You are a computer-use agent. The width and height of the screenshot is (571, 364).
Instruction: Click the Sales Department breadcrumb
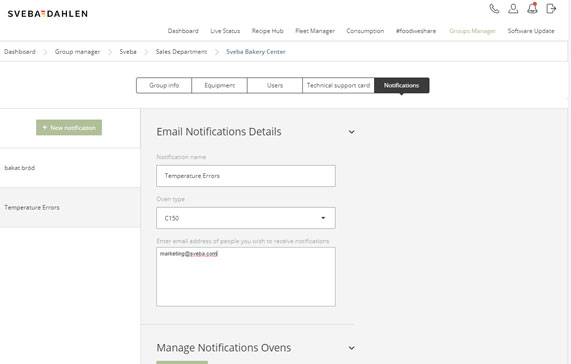click(x=181, y=52)
